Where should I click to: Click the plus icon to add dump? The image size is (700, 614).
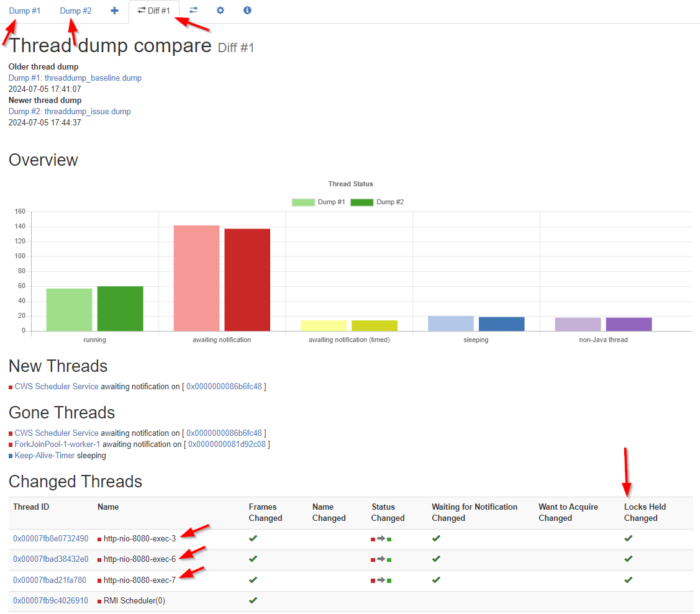114,11
